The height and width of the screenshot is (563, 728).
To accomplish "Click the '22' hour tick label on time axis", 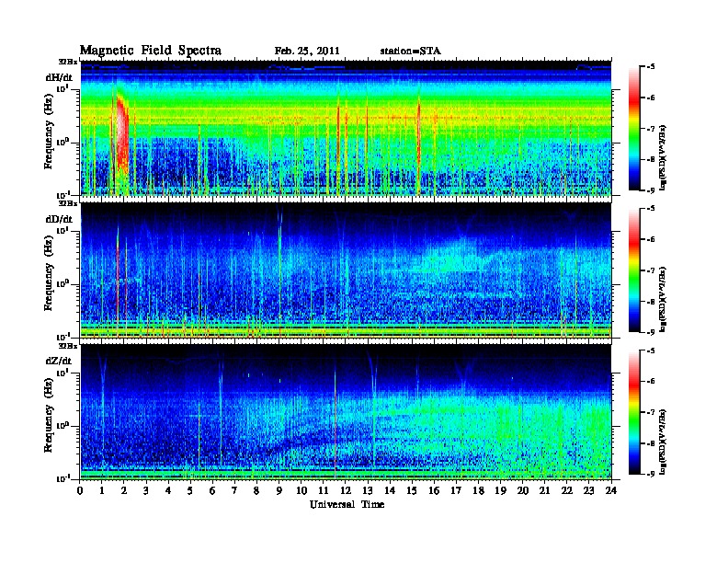I will pos(567,490).
